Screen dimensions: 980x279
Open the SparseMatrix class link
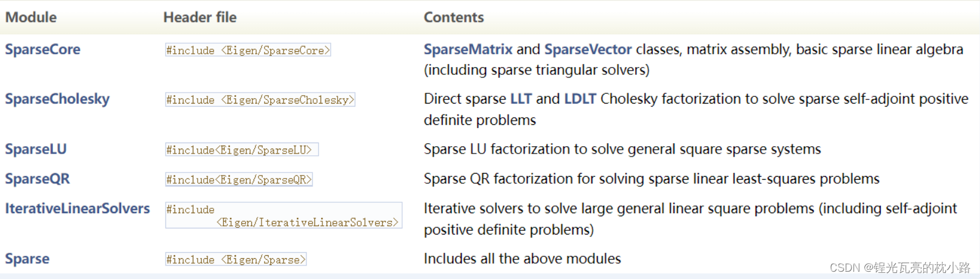468,49
